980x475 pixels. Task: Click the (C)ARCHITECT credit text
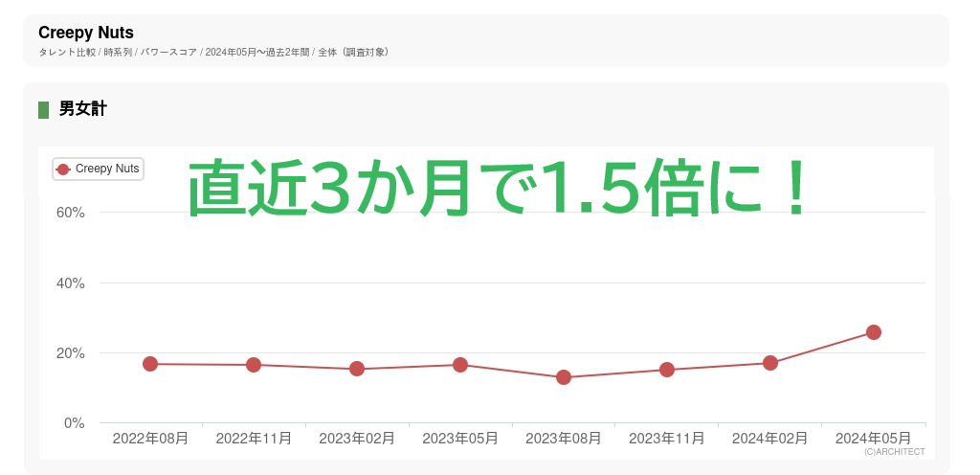[894, 452]
